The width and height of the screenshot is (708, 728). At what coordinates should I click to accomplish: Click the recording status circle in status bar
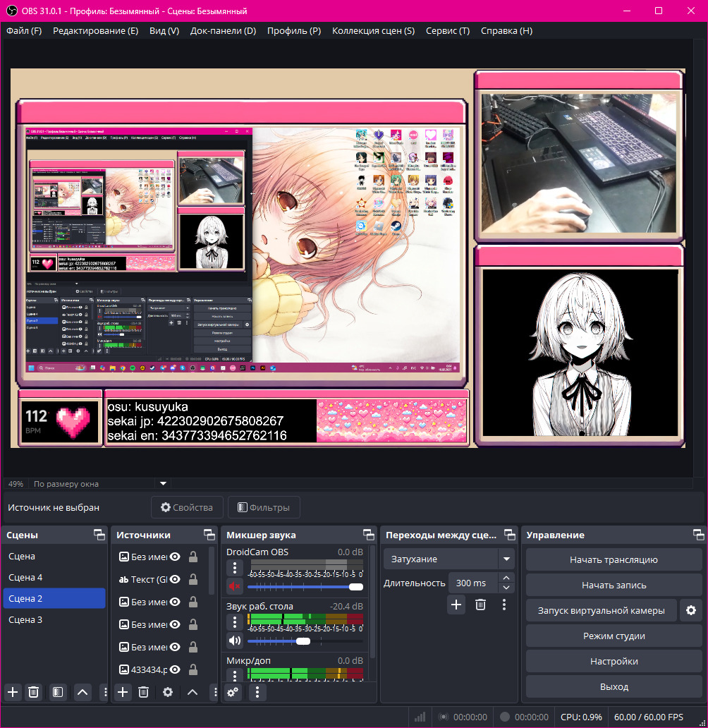coord(505,717)
